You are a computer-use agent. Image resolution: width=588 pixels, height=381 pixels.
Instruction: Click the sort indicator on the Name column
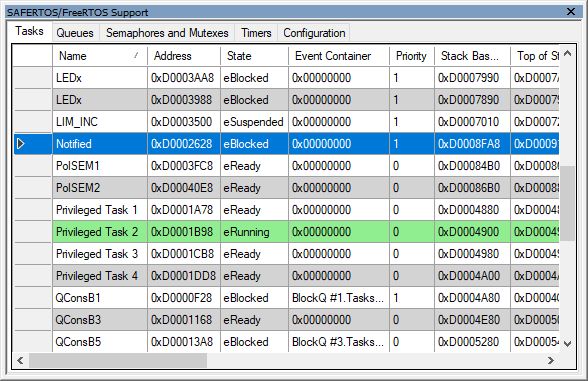click(x=136, y=56)
